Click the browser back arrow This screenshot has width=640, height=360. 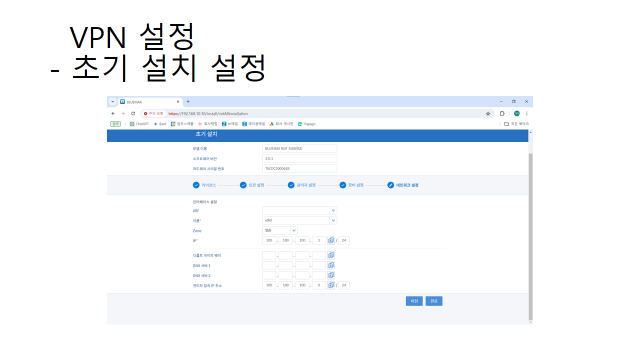point(113,113)
